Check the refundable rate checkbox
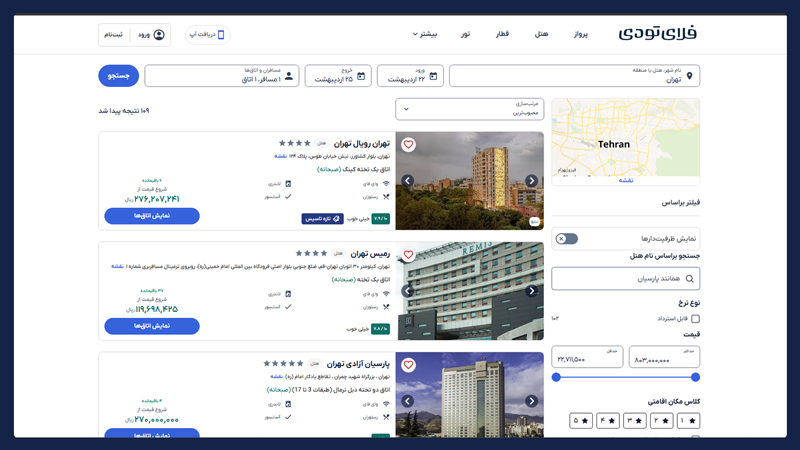The image size is (800, 450). point(695,319)
